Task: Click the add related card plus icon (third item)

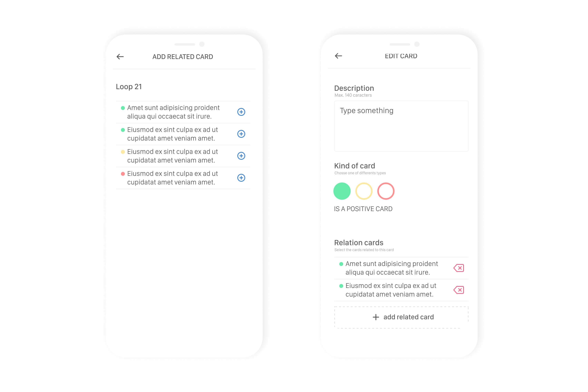Action: click(x=241, y=155)
